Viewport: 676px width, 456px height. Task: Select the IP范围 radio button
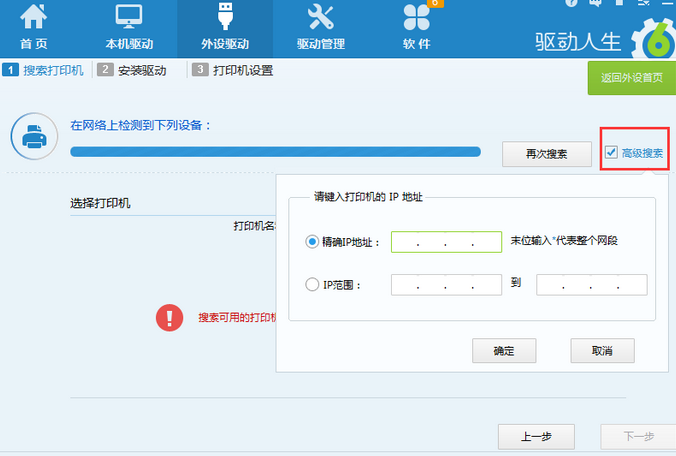click(x=312, y=285)
